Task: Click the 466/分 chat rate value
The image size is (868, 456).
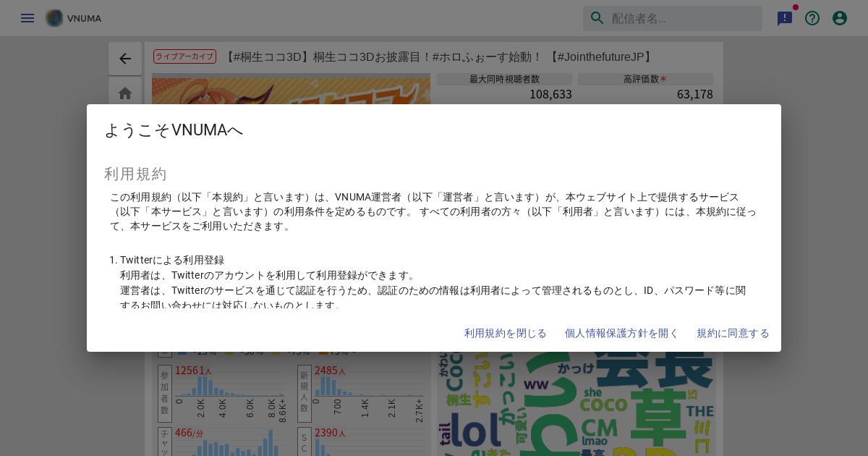Action: [189, 433]
